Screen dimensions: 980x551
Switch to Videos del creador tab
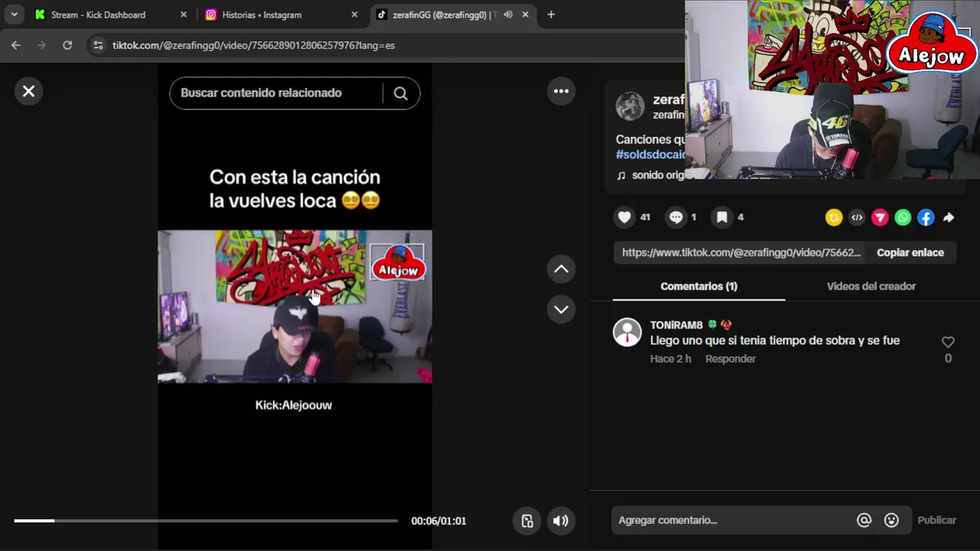(871, 286)
